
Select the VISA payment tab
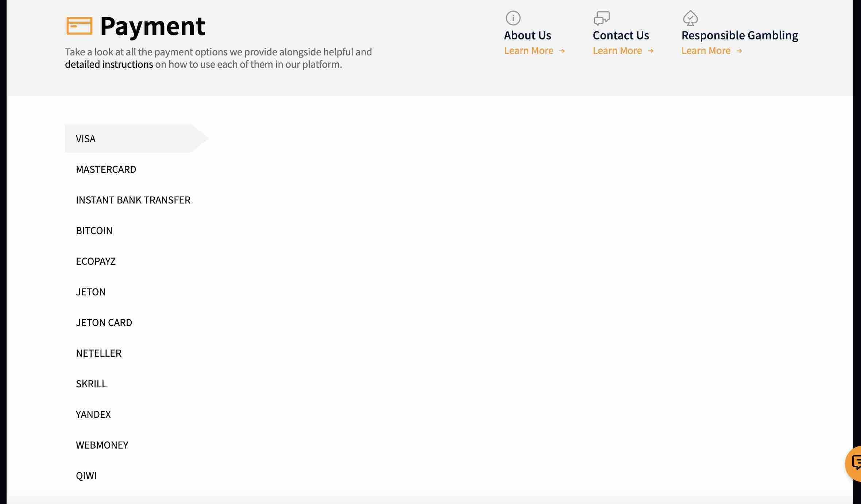pyautogui.click(x=136, y=139)
